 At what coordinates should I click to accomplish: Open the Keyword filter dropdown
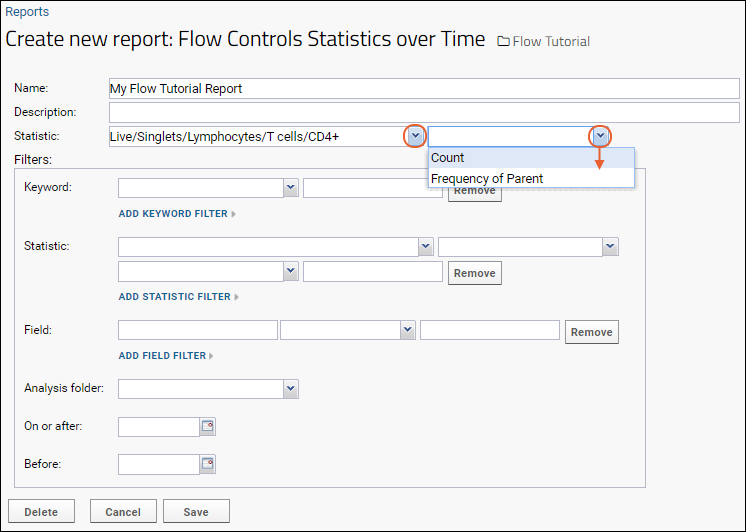point(291,188)
